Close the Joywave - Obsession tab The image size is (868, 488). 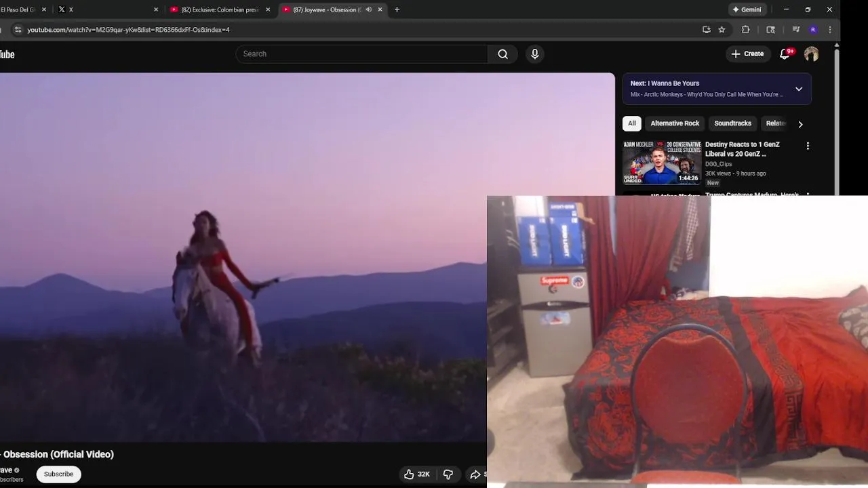(380, 9)
